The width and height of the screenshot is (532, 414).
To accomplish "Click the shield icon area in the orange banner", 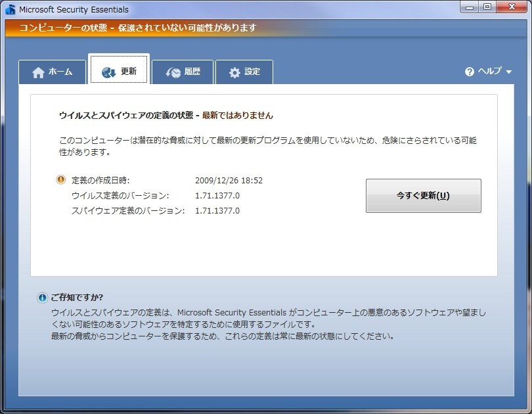I will click(12, 27).
